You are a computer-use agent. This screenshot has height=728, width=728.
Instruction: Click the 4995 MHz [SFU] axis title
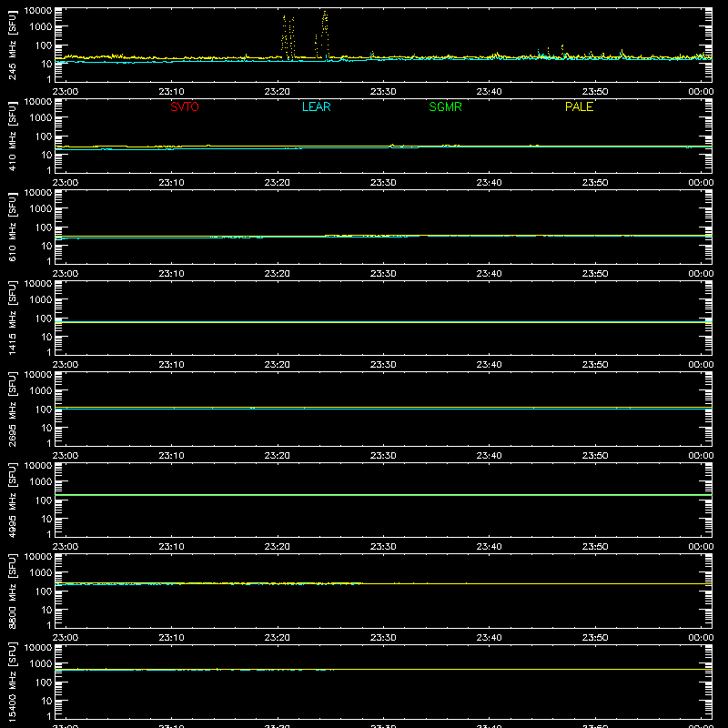(x=12, y=500)
